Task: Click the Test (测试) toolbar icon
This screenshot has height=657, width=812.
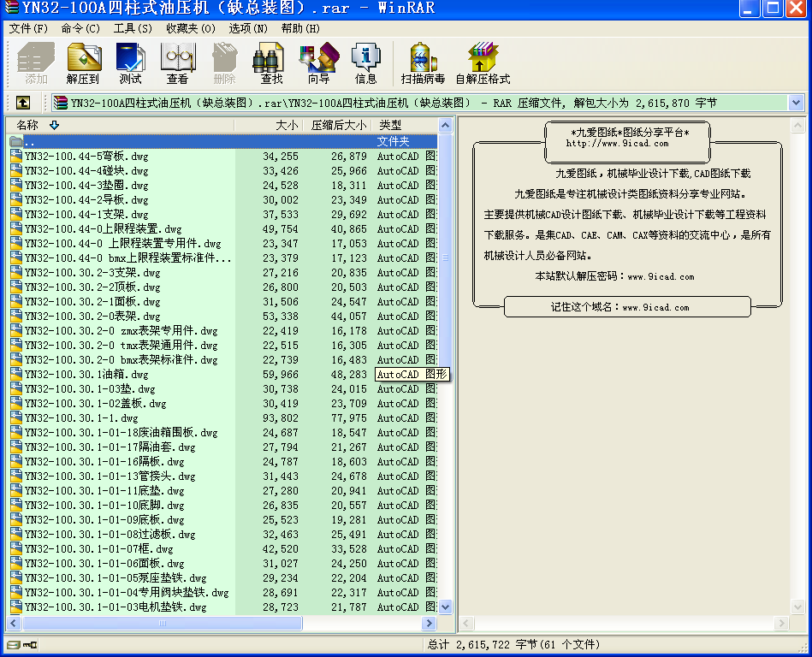Action: pyautogui.click(x=130, y=63)
